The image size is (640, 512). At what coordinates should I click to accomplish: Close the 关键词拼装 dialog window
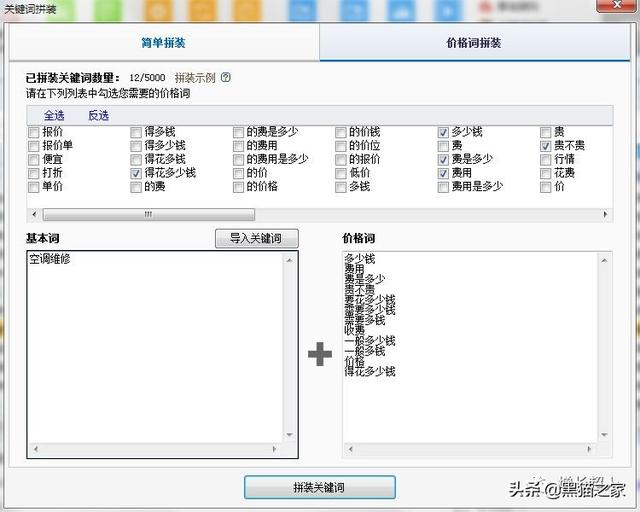click(x=617, y=5)
